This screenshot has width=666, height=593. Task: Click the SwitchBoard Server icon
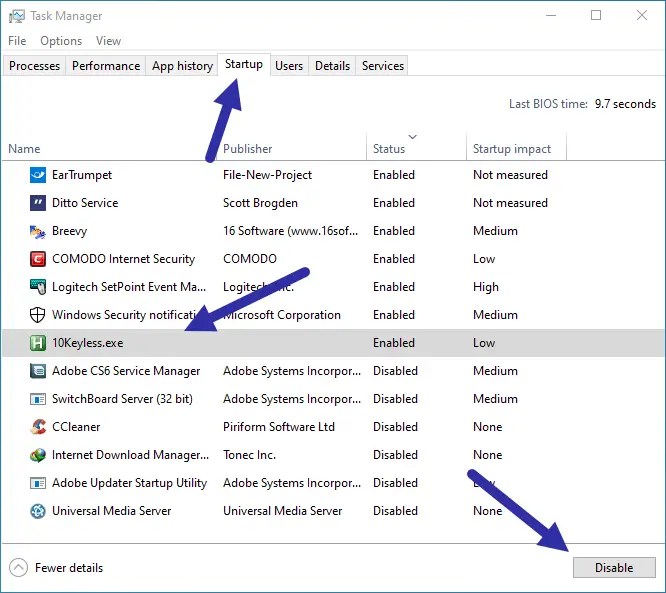[x=38, y=399]
